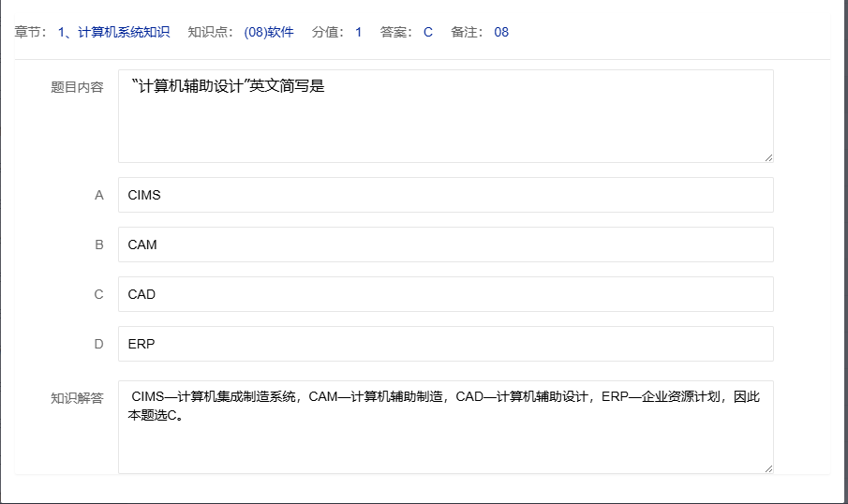Screen dimensions: 848x504
Task: Click the option B field containing CAM
Action: point(445,245)
